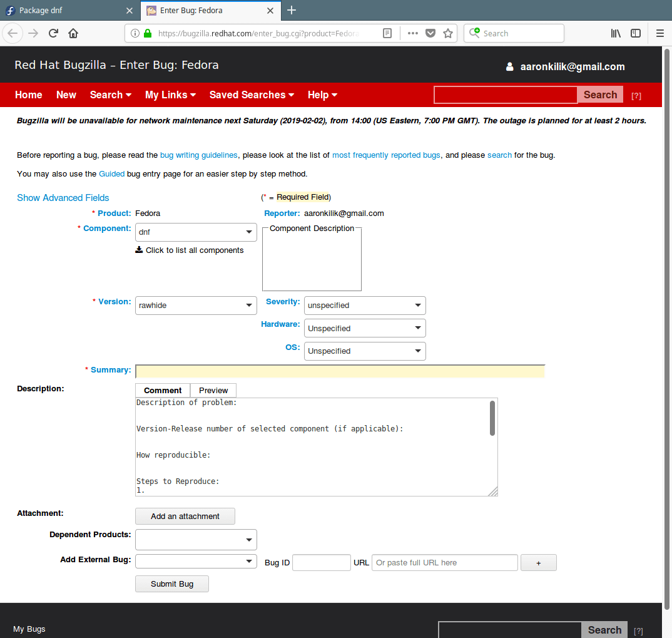Click the Submit Bug button

172,584
